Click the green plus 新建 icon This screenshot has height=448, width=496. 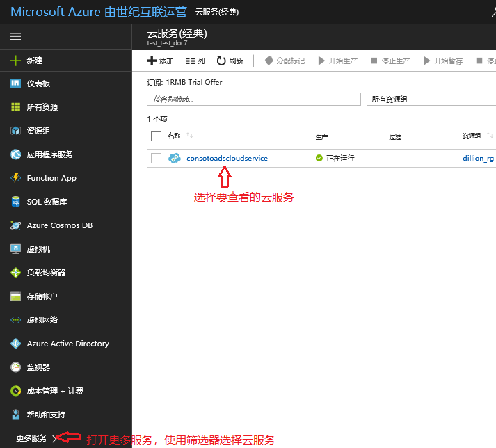[15, 61]
